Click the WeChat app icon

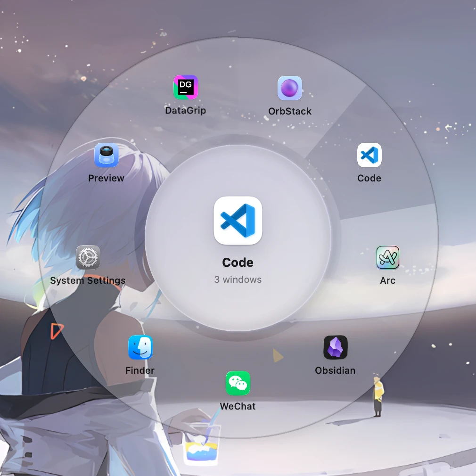click(238, 383)
